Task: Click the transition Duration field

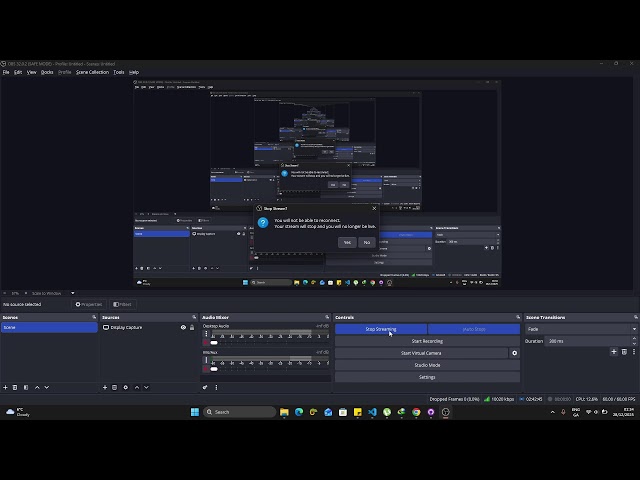Action: (x=588, y=341)
